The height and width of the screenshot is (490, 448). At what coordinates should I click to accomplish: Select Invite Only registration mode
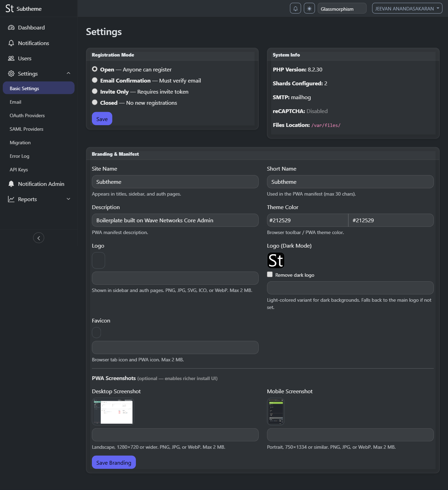[95, 91]
